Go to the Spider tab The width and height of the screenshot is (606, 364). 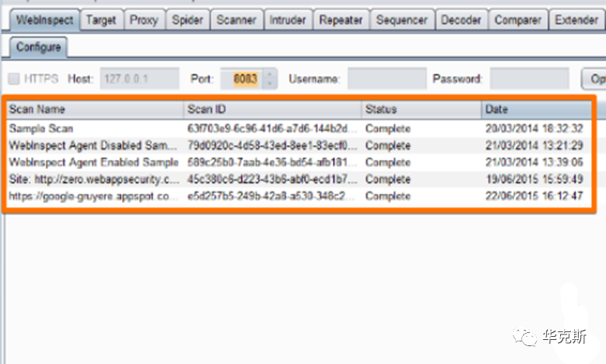(186, 20)
